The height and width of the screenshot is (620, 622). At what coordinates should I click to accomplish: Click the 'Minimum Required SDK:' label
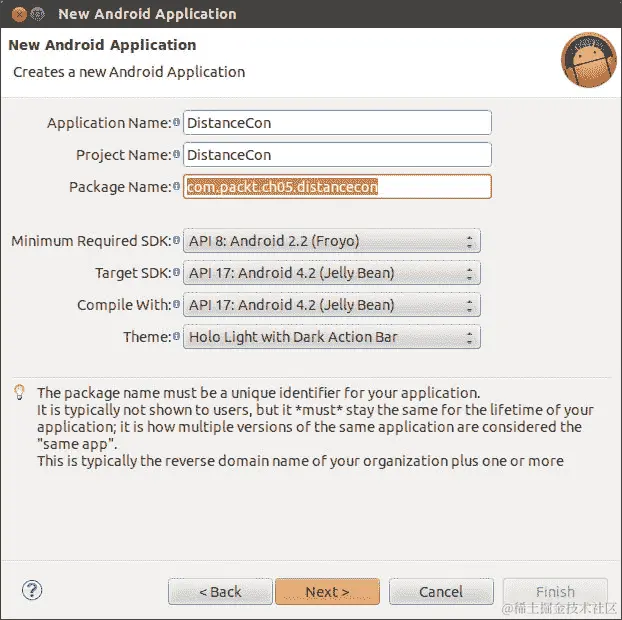92,241
